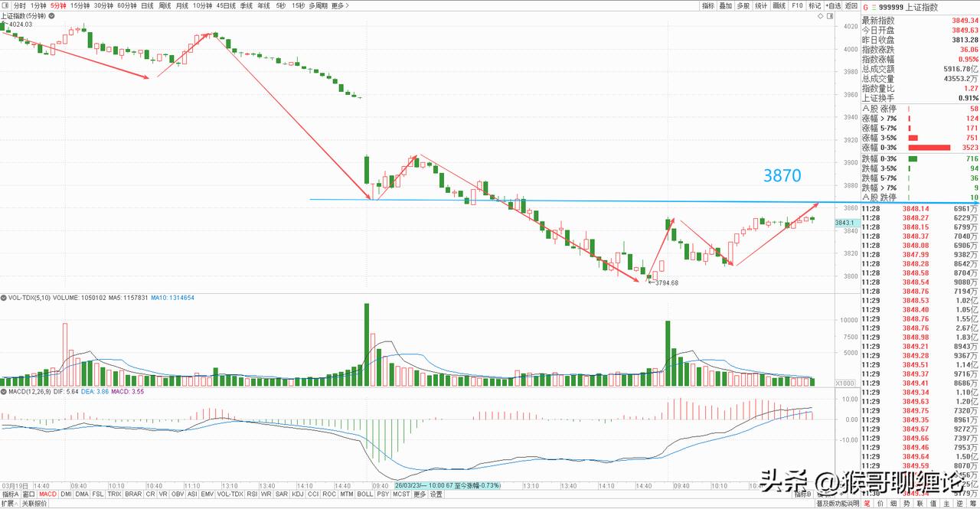This screenshot has width=980, height=509.
Task: Expand the 更多 periods dropdown at top
Action: click(341, 5)
